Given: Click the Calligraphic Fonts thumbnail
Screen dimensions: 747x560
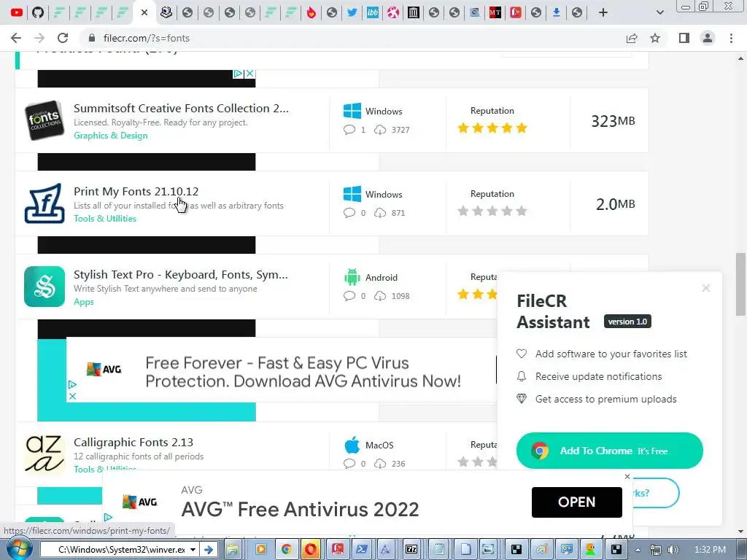Looking at the screenshot, I should [44, 454].
